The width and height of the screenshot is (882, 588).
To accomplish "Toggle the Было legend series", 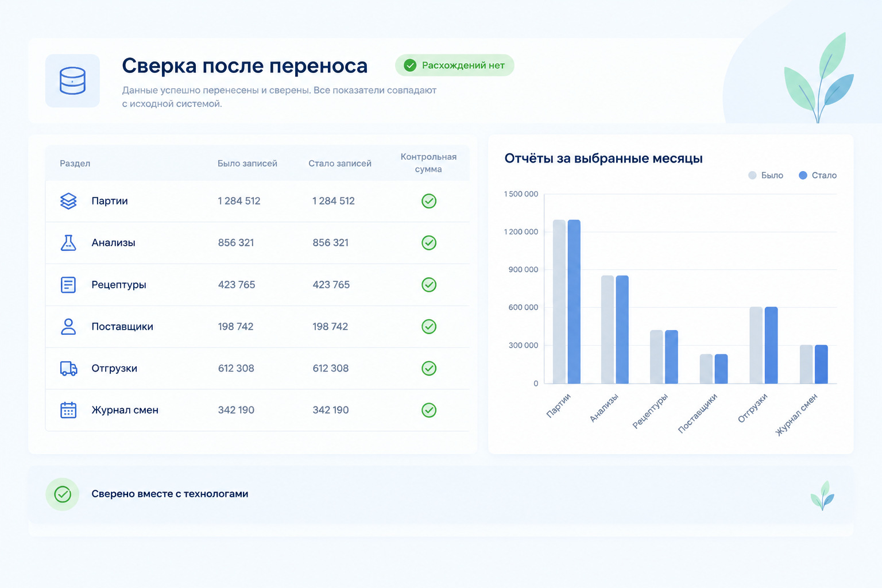I will coord(766,175).
